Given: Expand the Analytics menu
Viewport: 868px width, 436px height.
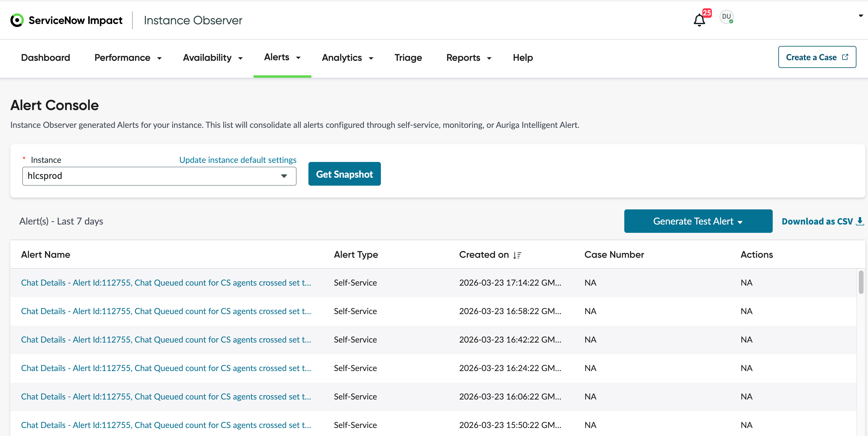Looking at the screenshot, I should pos(347,58).
